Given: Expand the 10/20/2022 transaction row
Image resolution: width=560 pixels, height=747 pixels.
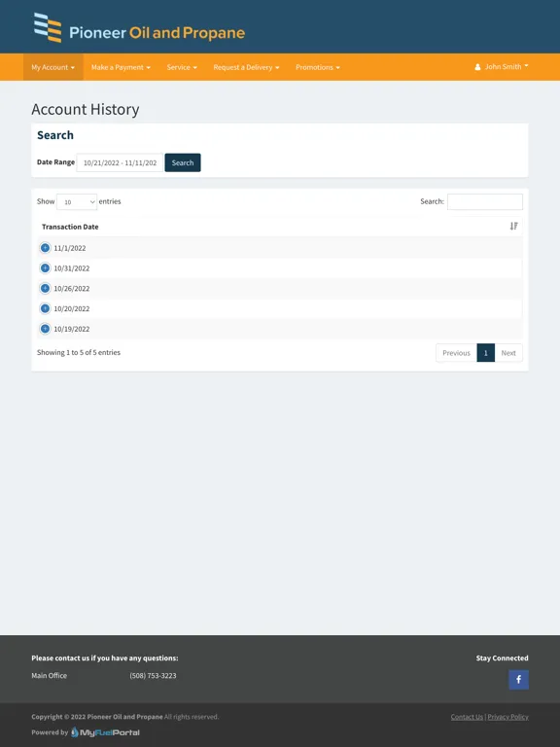Looking at the screenshot, I should point(46,308).
